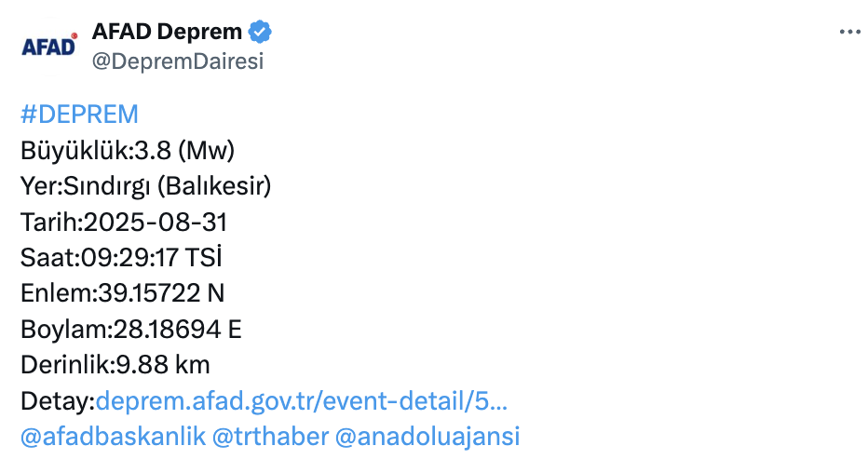Click the AFAD profile avatar logo
The width and height of the screenshot is (868, 473).
click(x=48, y=45)
